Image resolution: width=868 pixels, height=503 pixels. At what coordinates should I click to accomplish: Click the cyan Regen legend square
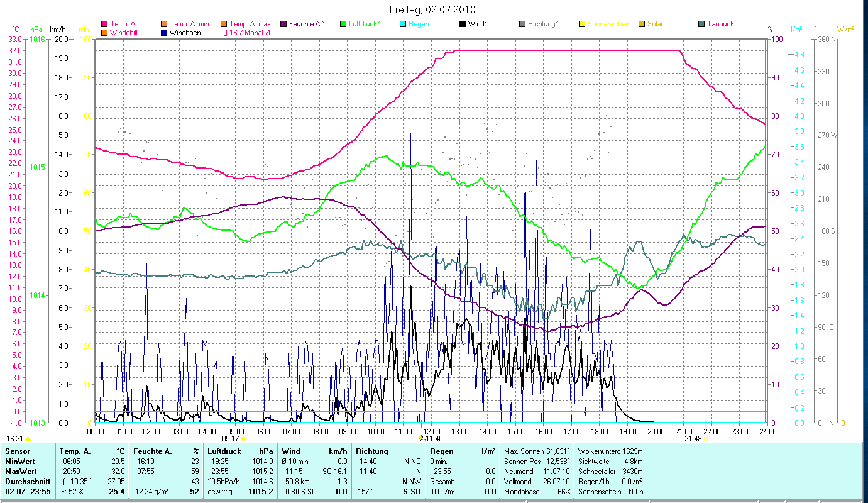pyautogui.click(x=403, y=24)
